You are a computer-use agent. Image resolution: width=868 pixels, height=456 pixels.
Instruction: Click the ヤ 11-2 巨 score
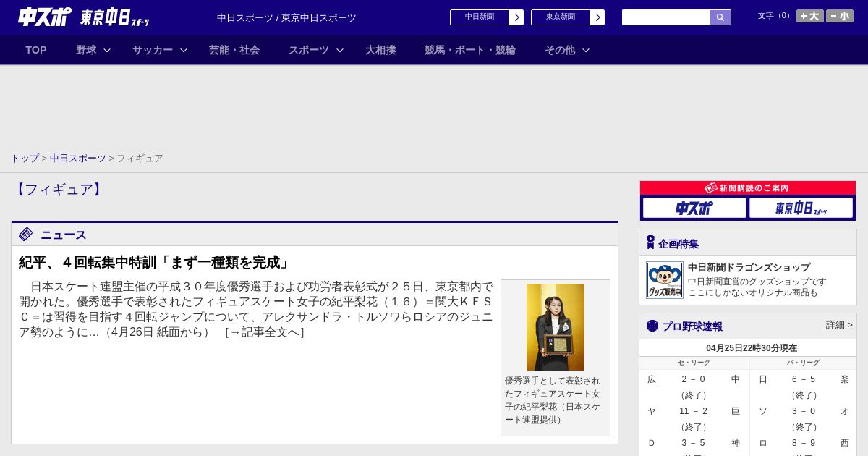694,411
